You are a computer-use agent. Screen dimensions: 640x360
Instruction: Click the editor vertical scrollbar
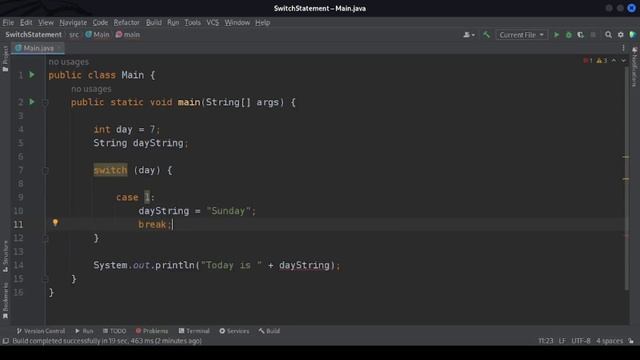[x=627, y=179]
